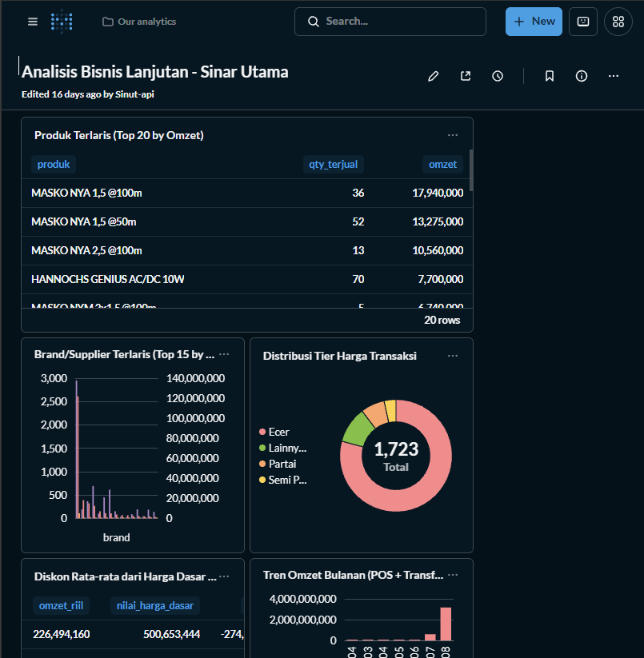Toggle the Ecer legend series
Screen dimensions: 644x658
pos(274,432)
